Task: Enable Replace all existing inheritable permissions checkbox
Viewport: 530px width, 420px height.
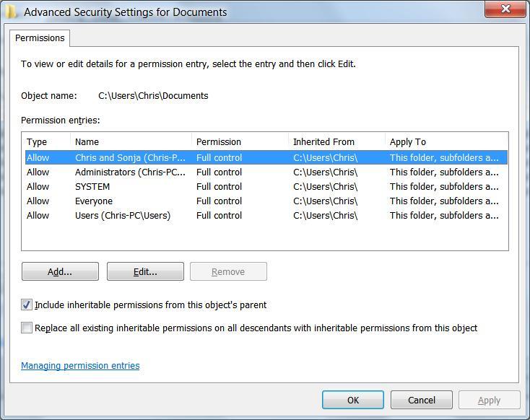Action: (x=27, y=328)
